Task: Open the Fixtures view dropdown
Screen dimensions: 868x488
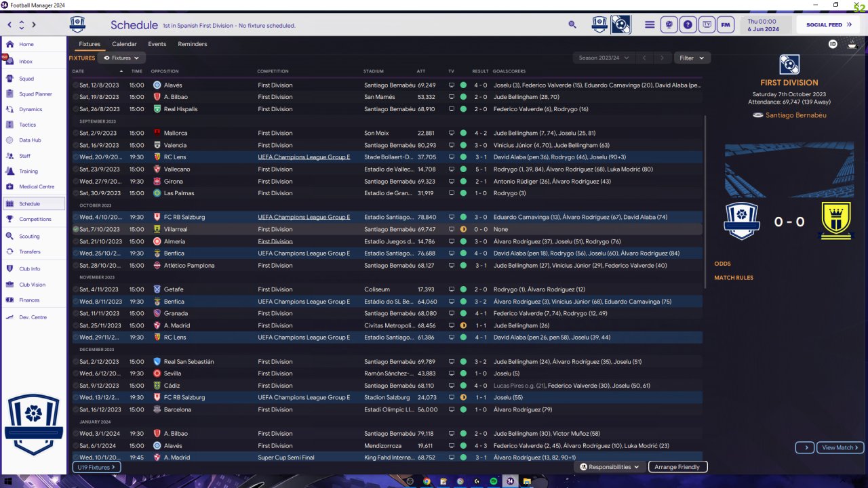Action: [x=122, y=58]
